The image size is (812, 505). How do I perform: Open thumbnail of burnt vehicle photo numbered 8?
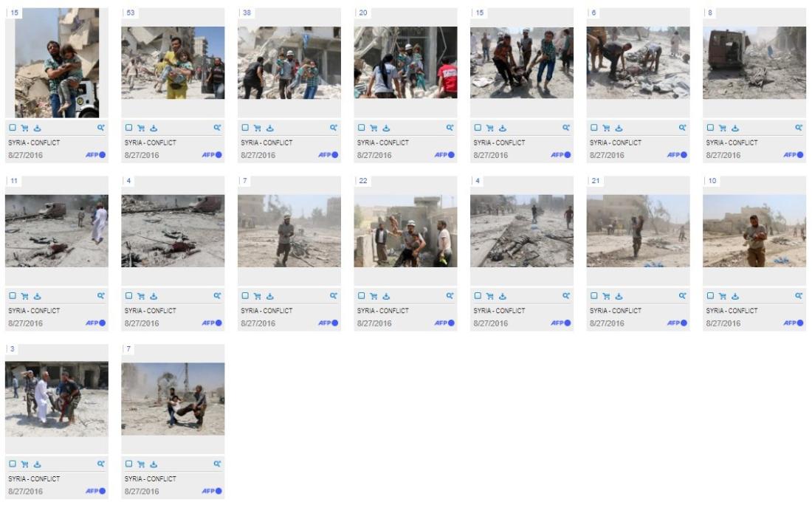click(x=754, y=63)
